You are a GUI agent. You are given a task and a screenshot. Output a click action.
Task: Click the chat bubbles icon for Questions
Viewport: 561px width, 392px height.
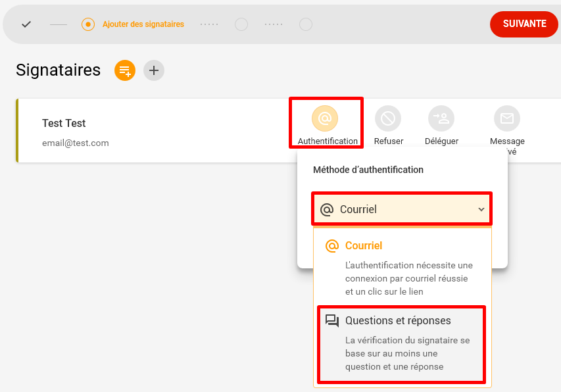pos(332,320)
